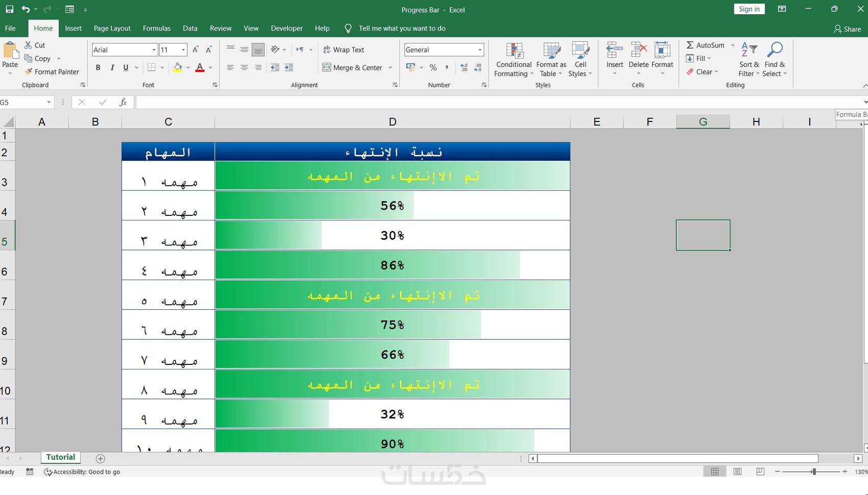Click Increase Decimal icon
Screen dimensions: 868x495
464,67
